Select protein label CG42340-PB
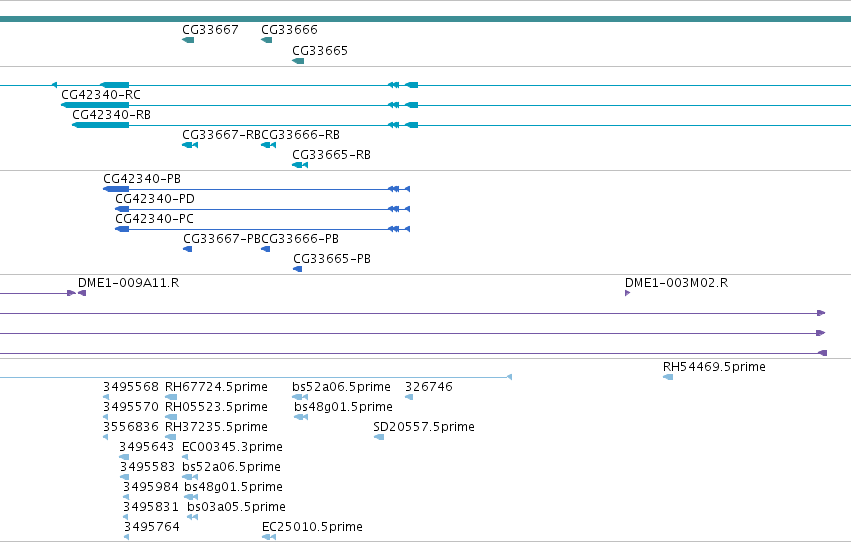Screen dimensions: 851x542 142,179
